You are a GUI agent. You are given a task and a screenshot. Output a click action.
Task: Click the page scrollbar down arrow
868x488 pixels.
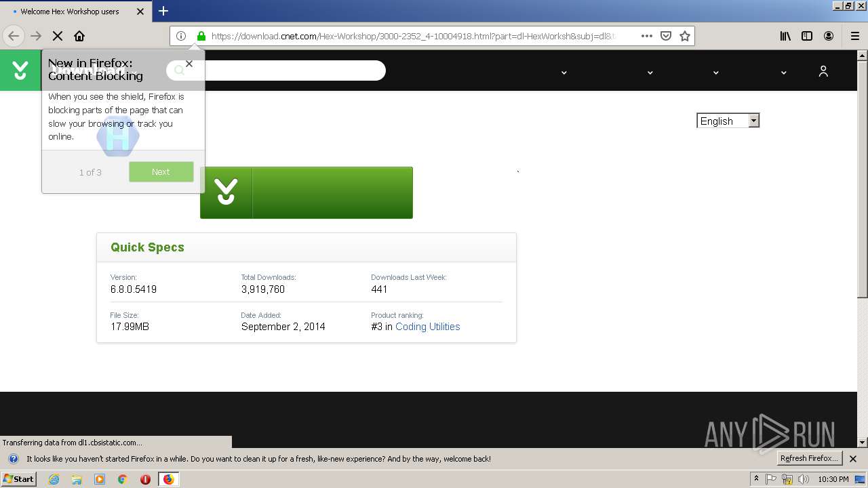click(x=863, y=442)
